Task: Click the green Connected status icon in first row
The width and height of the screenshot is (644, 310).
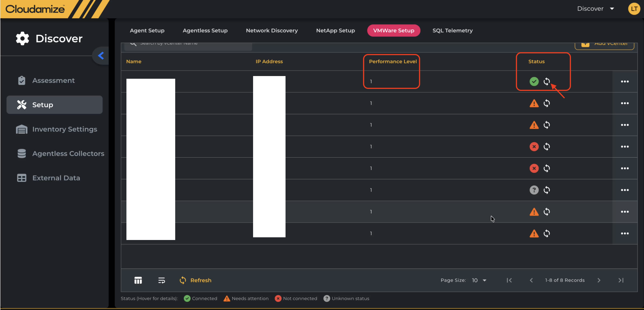Action: (x=534, y=81)
